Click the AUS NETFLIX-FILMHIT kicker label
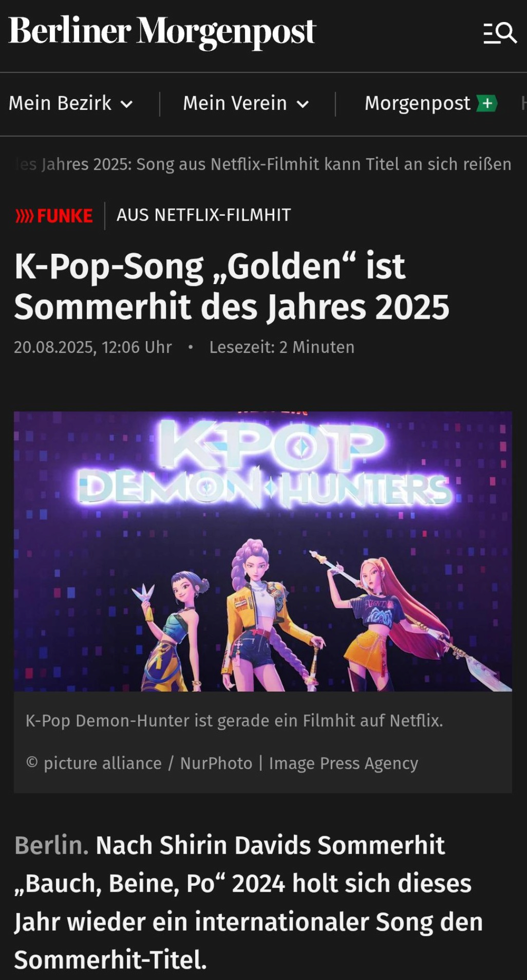 (x=203, y=215)
